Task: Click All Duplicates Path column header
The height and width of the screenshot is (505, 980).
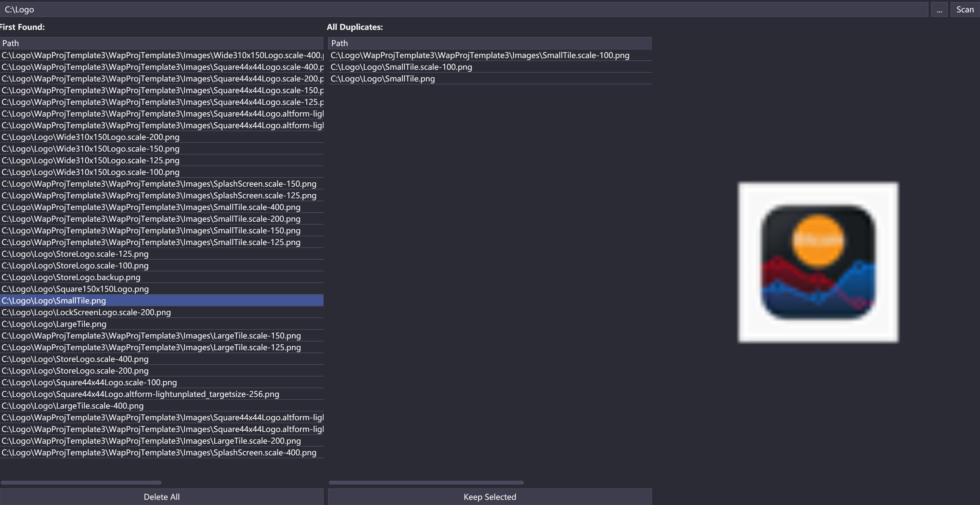Action: click(490, 43)
